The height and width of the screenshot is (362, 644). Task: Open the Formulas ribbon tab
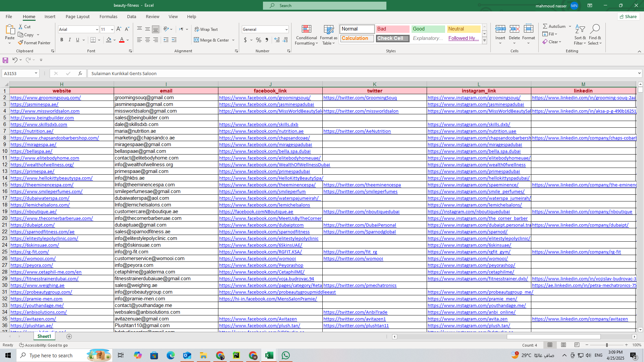(x=108, y=16)
